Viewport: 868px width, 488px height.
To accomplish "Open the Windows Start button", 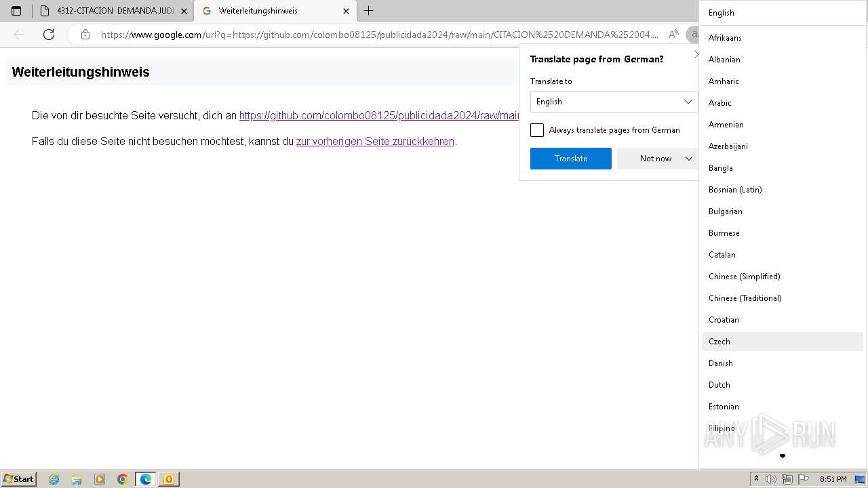I will 19,479.
